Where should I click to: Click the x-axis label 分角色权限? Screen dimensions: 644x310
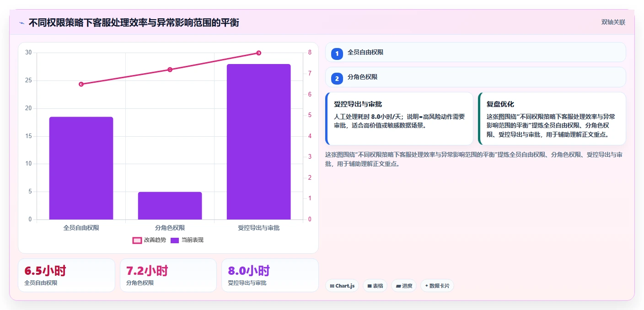[170, 228]
